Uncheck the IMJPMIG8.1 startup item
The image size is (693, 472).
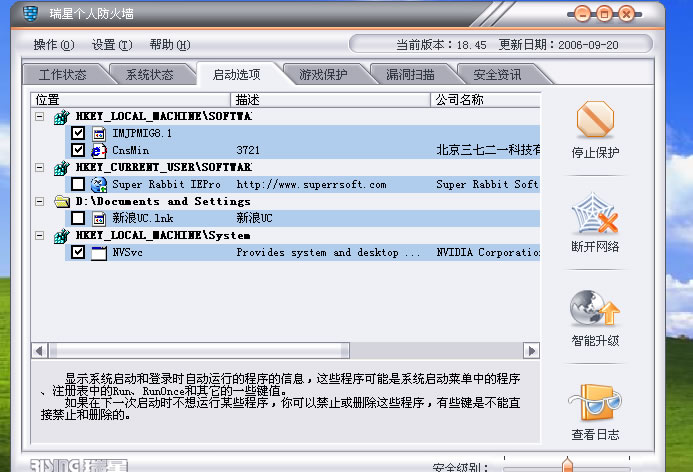78,133
